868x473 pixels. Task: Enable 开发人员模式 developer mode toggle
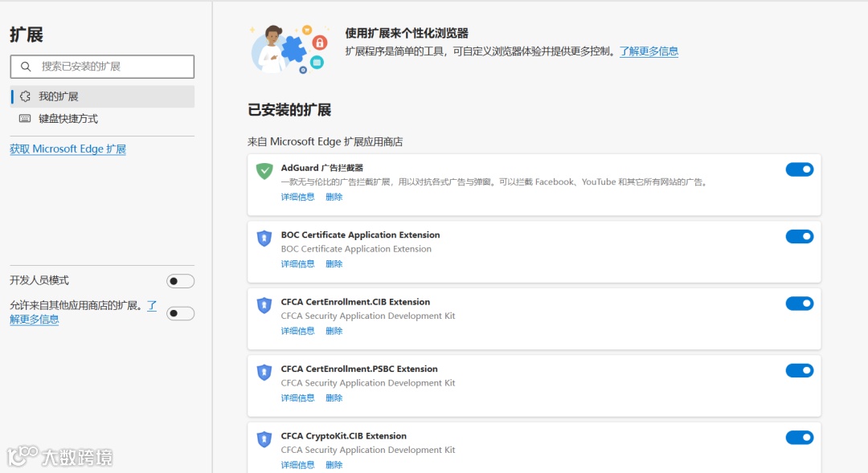click(181, 281)
